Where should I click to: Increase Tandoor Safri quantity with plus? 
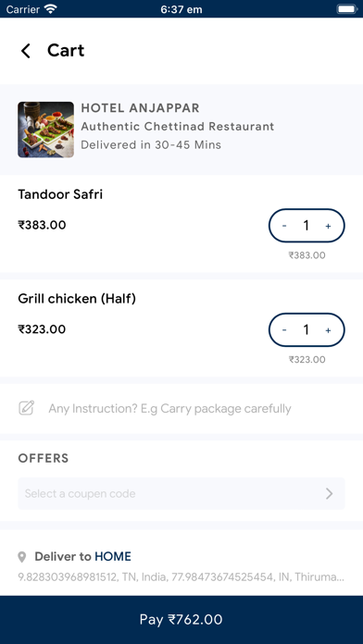tap(328, 226)
